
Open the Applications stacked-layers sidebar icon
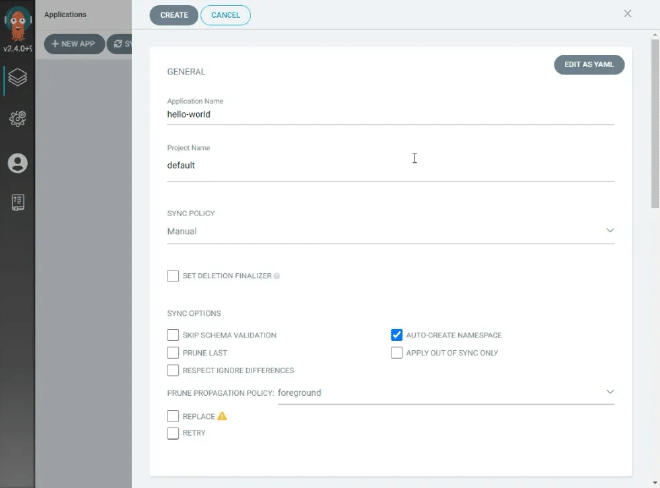click(18, 77)
